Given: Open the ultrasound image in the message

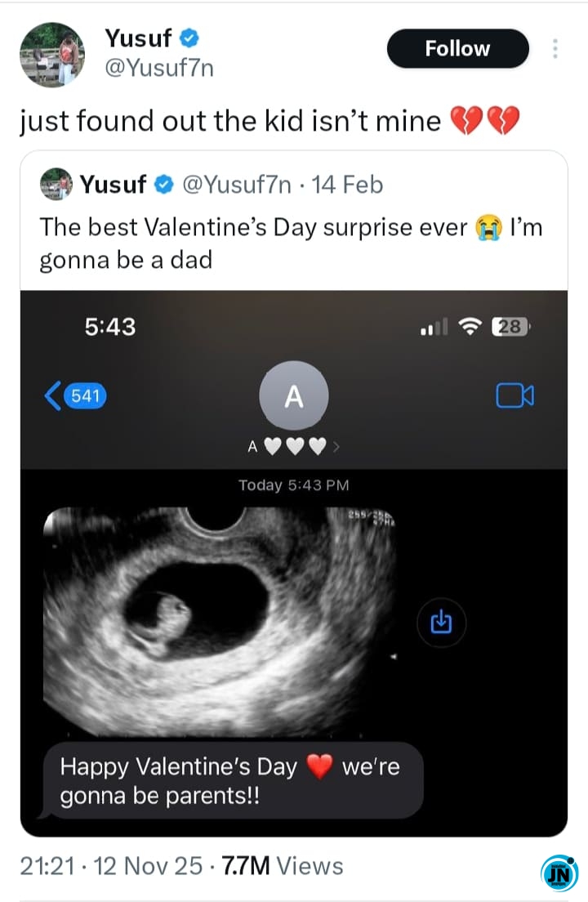Looking at the screenshot, I should click(220, 619).
